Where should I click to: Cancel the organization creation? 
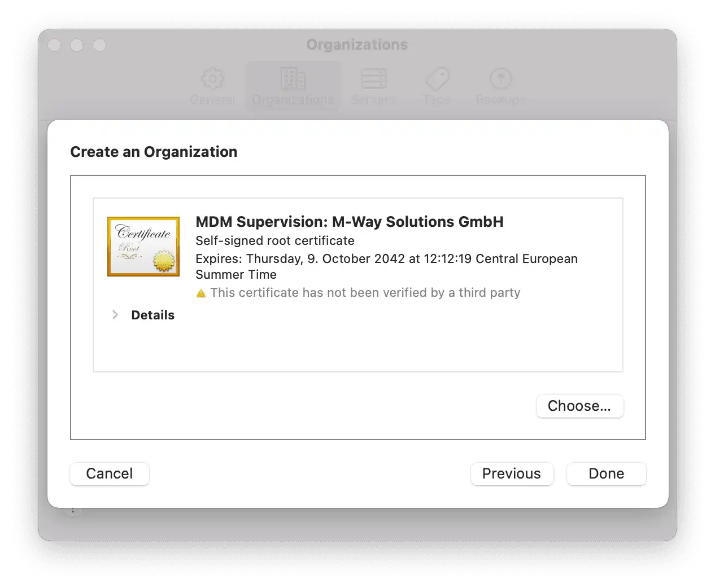(110, 473)
